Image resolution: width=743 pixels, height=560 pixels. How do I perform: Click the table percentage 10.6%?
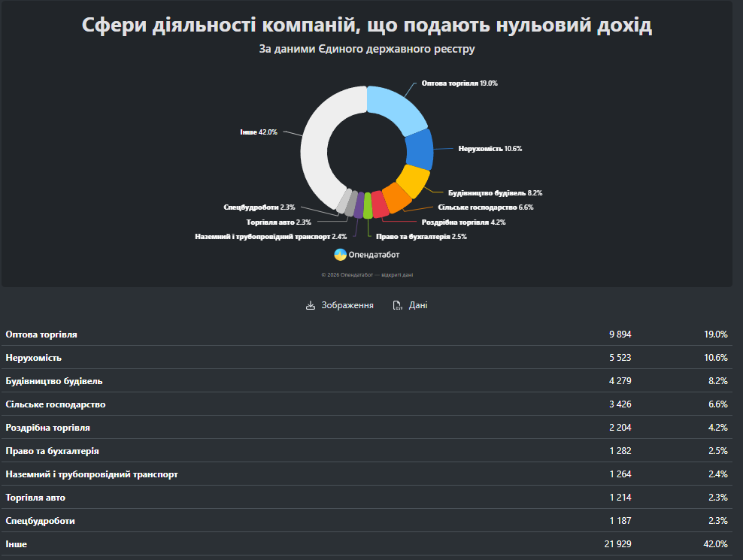[716, 358]
